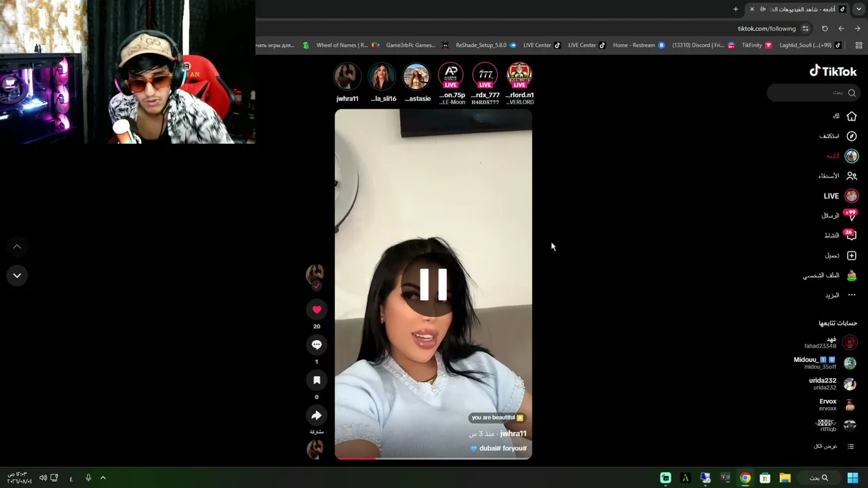The height and width of the screenshot is (488, 868).
Task: Open the jwhra11 creator avatar beside the video
Action: click(315, 274)
